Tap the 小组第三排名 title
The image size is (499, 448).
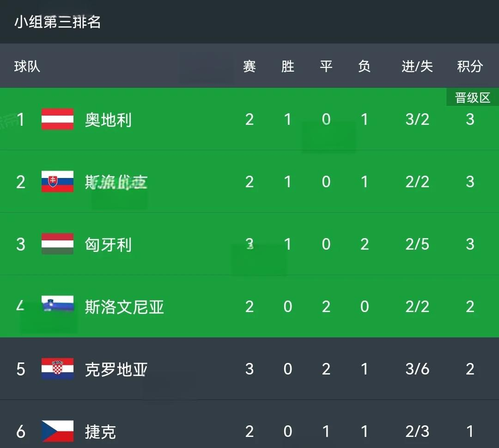coord(57,22)
